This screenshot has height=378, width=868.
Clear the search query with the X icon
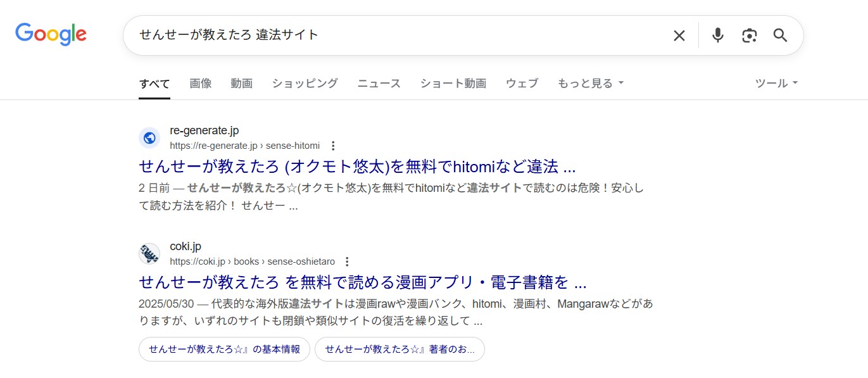click(679, 35)
